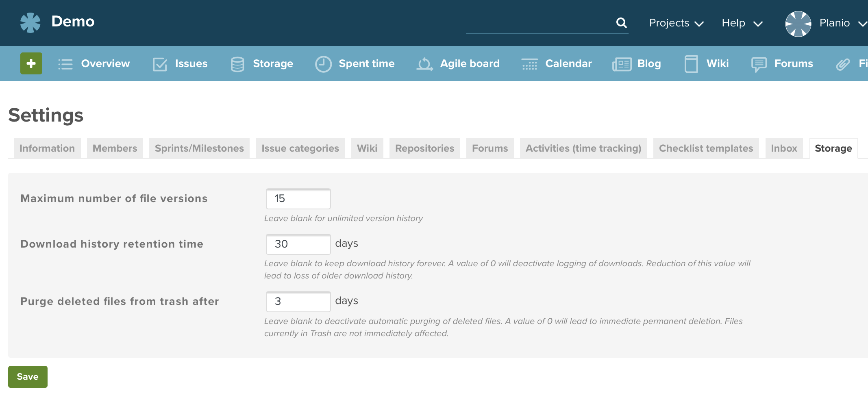The image size is (868, 398).
Task: Click the Wiki book icon
Action: click(691, 64)
